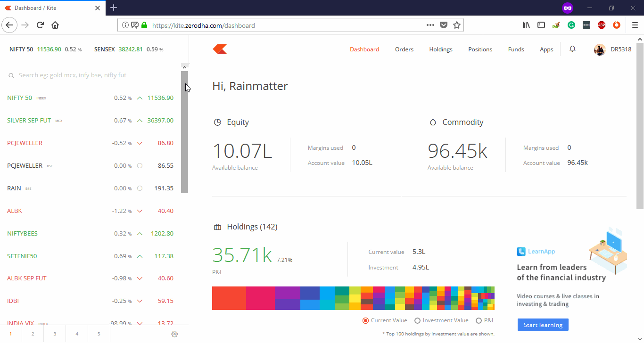Click the Kite logo in header
Screen dimensions: 644x343
[220, 49]
